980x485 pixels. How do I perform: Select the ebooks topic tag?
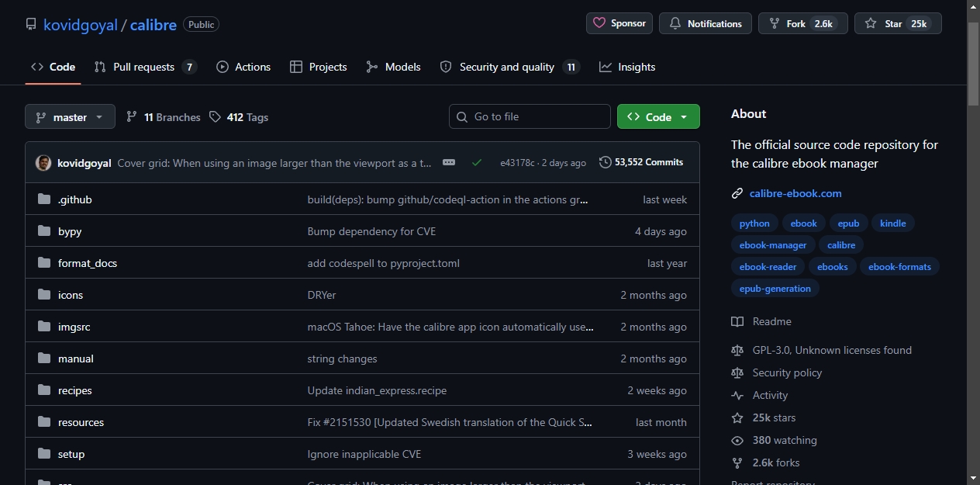pyautogui.click(x=833, y=267)
